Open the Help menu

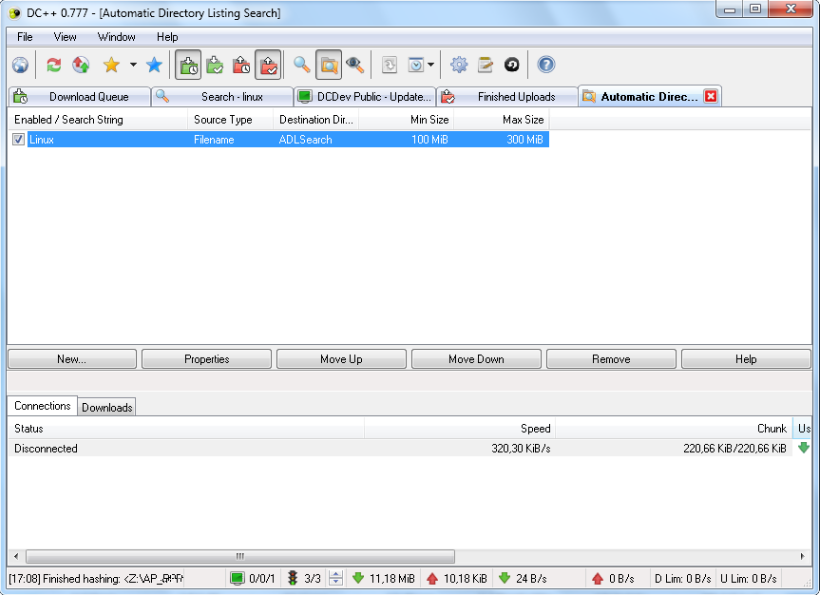click(167, 37)
